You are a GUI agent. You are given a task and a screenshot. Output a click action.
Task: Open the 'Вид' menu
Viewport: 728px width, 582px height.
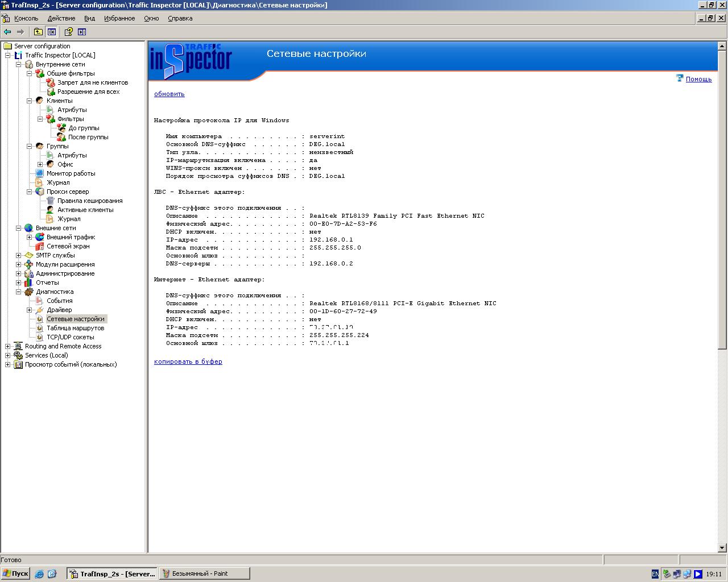click(90, 18)
